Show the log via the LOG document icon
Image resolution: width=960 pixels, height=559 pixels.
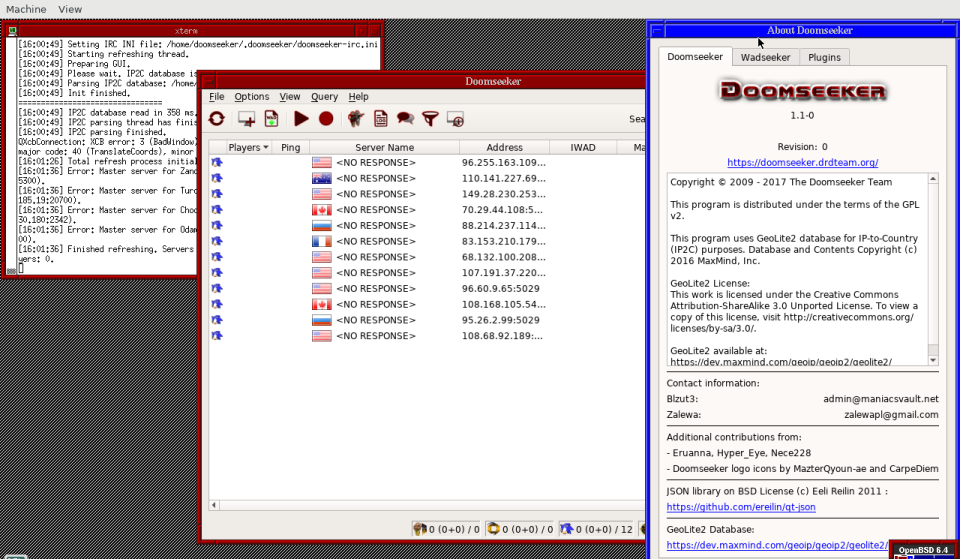pos(380,119)
